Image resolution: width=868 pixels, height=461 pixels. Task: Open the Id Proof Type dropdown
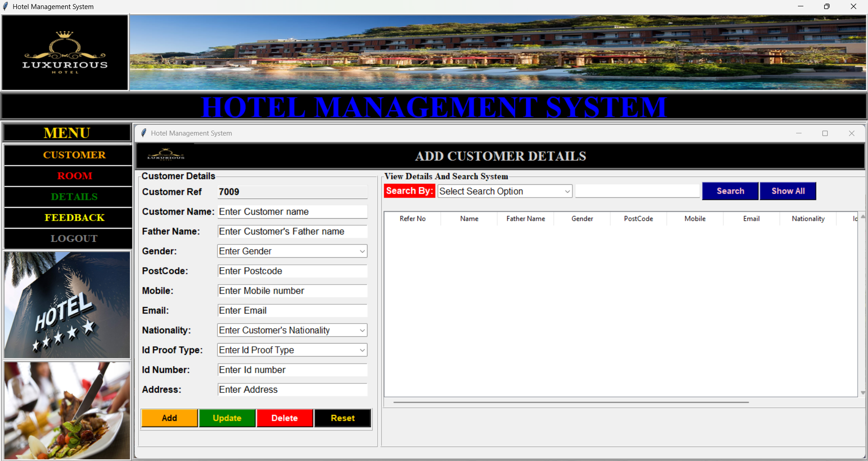362,350
